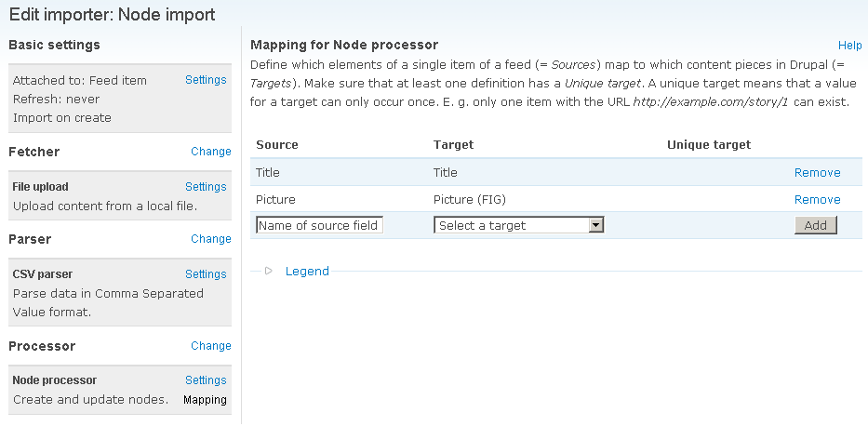Remove the Picture mapping row
868x426 pixels.
817,200
